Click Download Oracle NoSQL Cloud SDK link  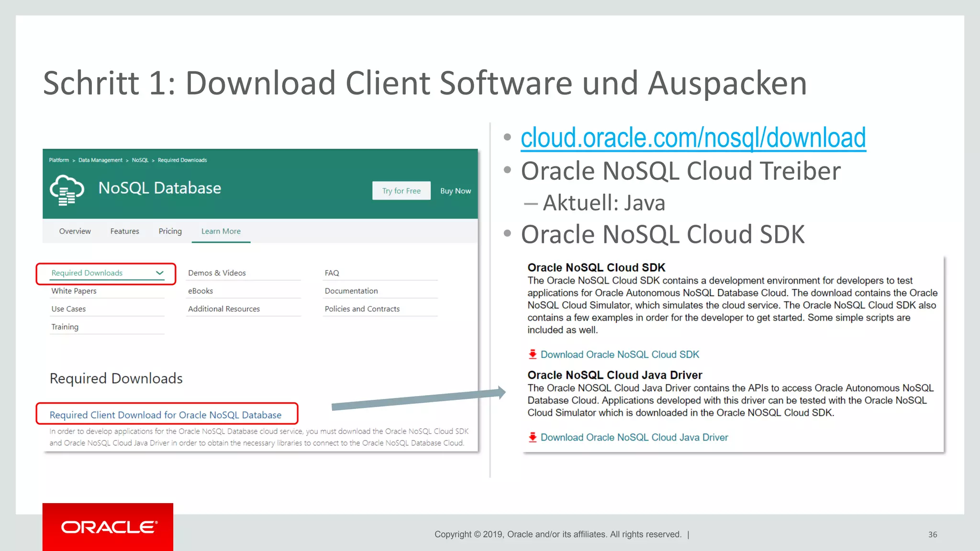pyautogui.click(x=620, y=354)
